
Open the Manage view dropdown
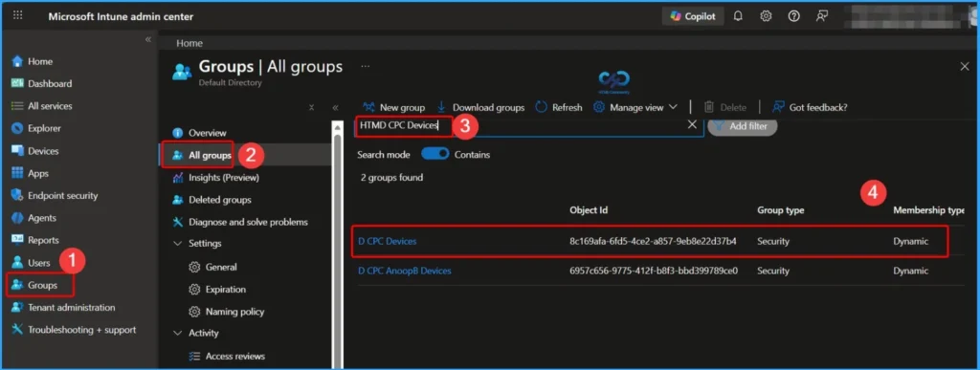click(x=635, y=107)
